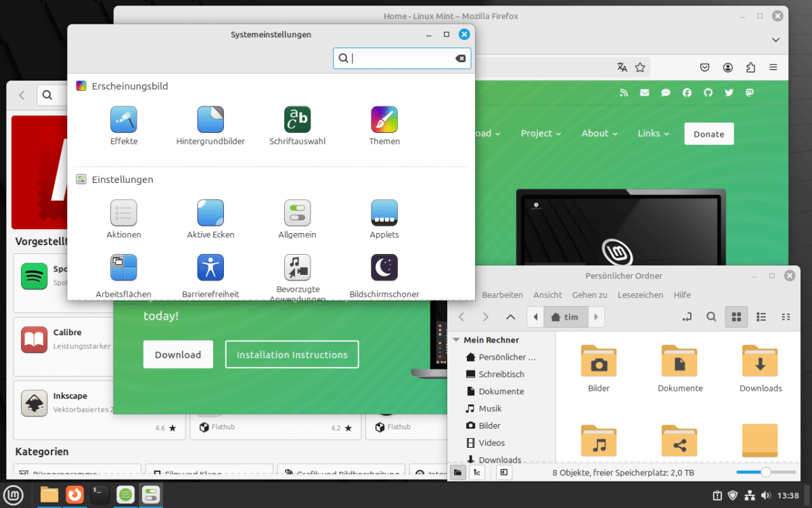812x508 pixels.
Task: Expand Firefox list all tabs chevron
Action: pos(776,40)
